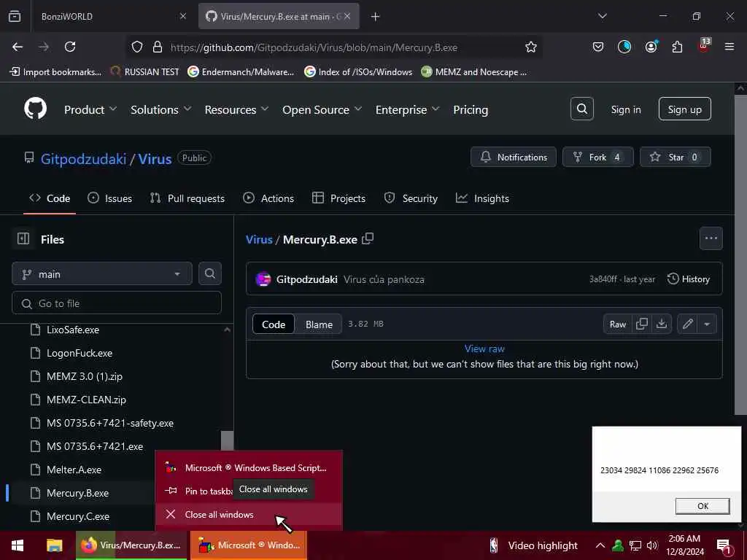
Task: Open more edit options dropdown arrow
Action: 707,324
